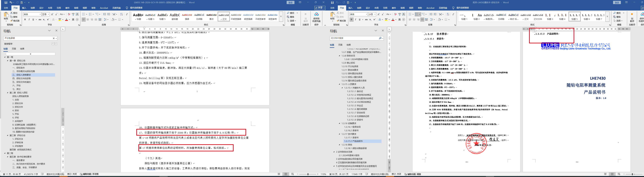Clear the navigation search text in left window
The height and width of the screenshot is (177, 644).
(54, 38)
